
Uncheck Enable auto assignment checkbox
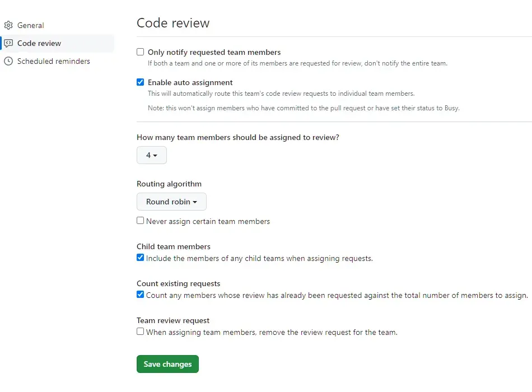(x=140, y=82)
